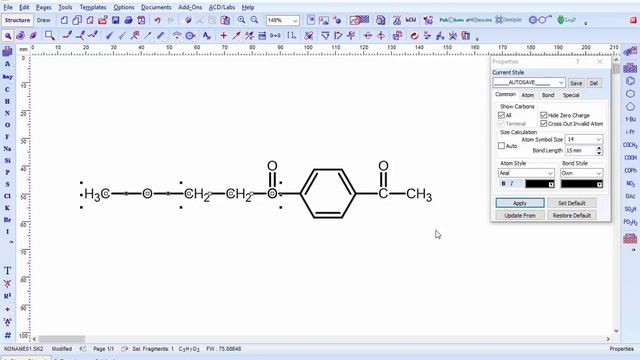Click the New document icon

pyautogui.click(x=64, y=20)
